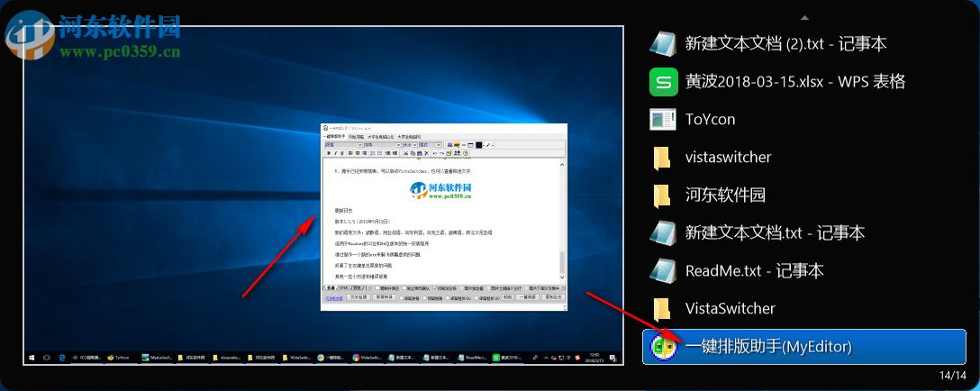980x391 pixels.
Task: Select 新建文本文档 (2).txt - 记事本 in switcher list
Action: click(x=803, y=43)
